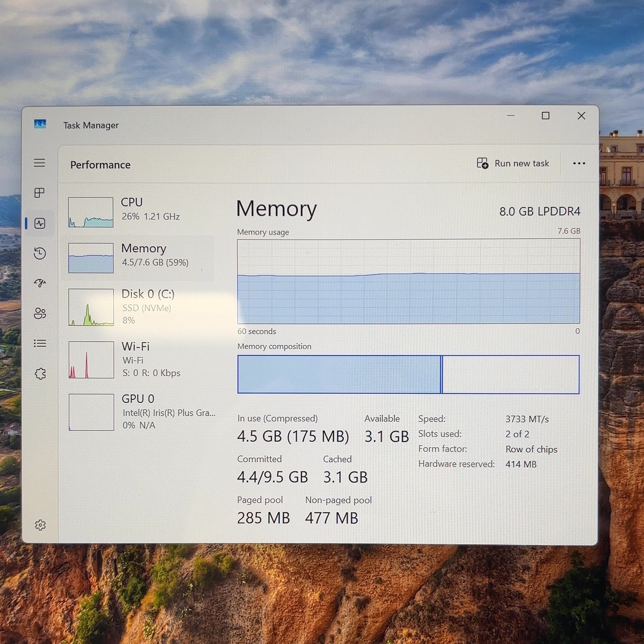Open the Startup apps page icon
The height and width of the screenshot is (644, 644).
point(40,283)
